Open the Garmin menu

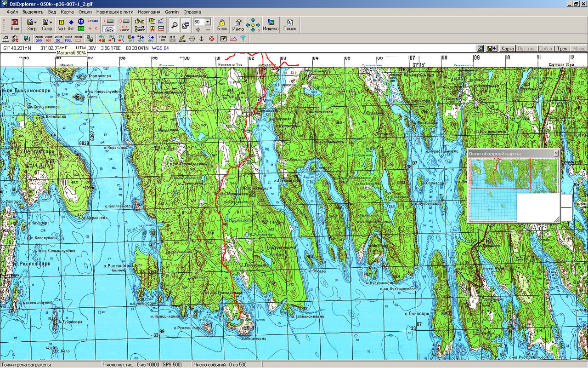pos(172,11)
